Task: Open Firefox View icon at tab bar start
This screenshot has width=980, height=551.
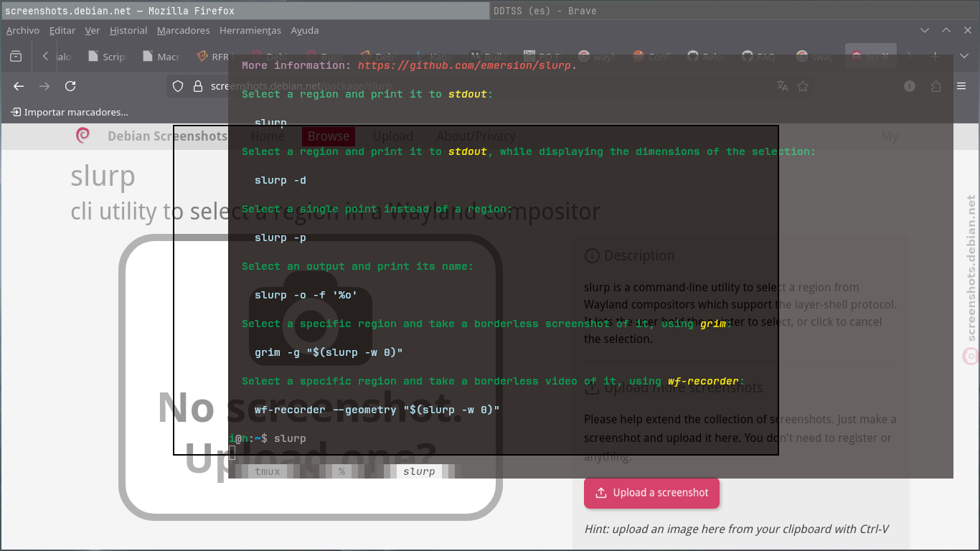Action: point(16,56)
